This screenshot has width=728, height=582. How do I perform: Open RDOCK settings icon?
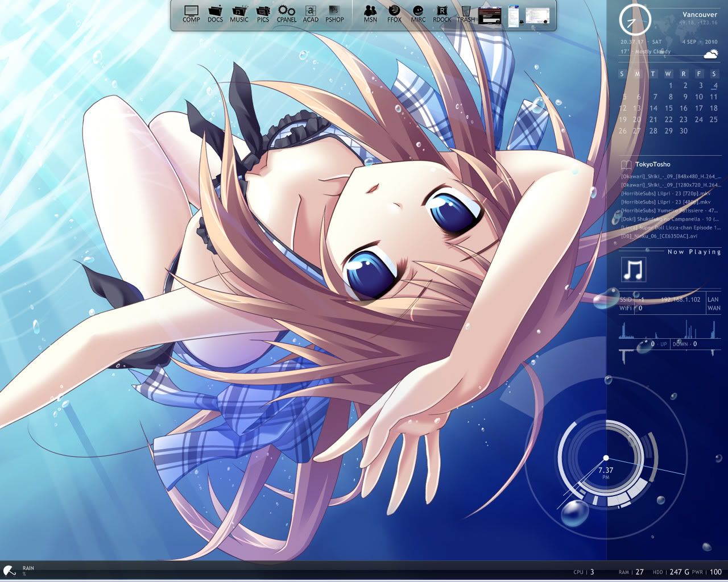442,14
